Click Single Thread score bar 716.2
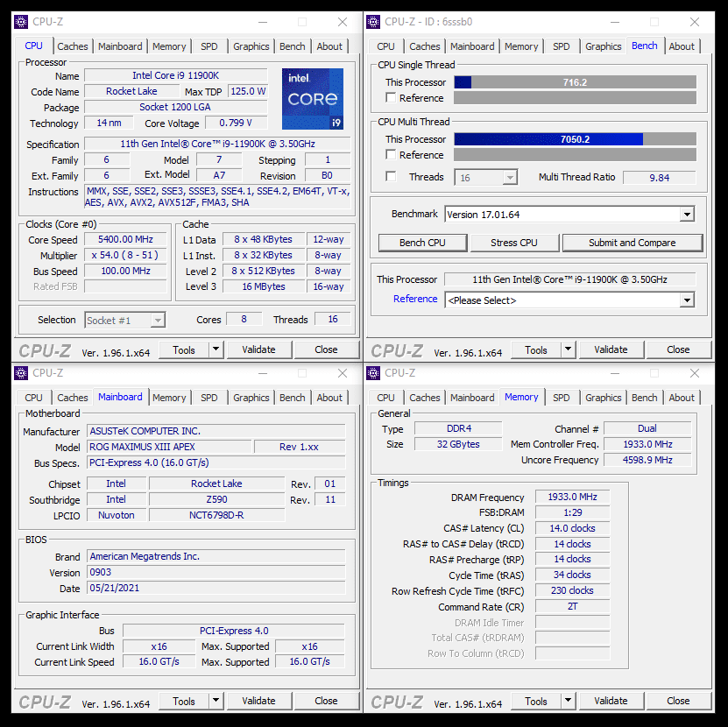Screen dimensions: 728x727 [x=576, y=82]
